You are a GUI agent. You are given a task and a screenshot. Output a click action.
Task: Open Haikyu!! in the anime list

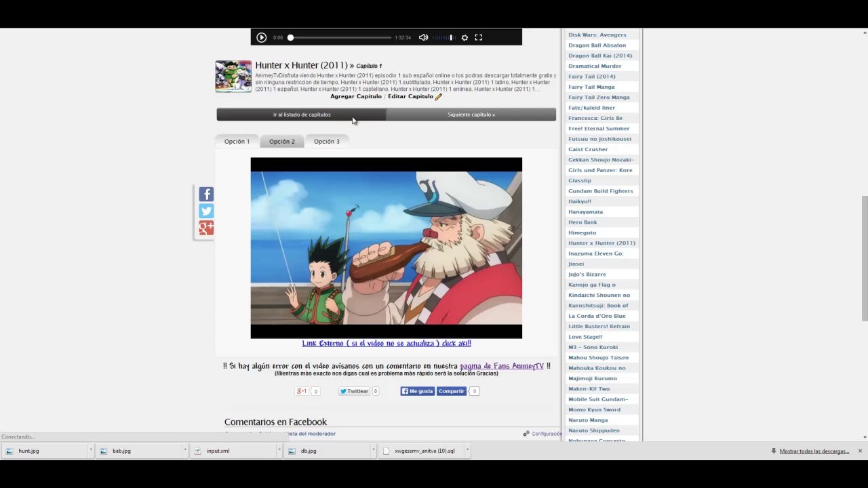[x=580, y=201]
